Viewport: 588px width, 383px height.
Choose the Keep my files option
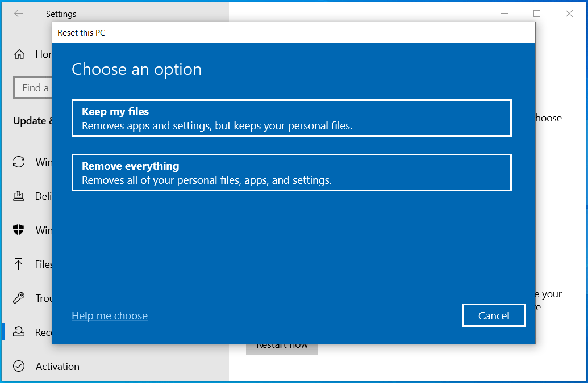(291, 117)
